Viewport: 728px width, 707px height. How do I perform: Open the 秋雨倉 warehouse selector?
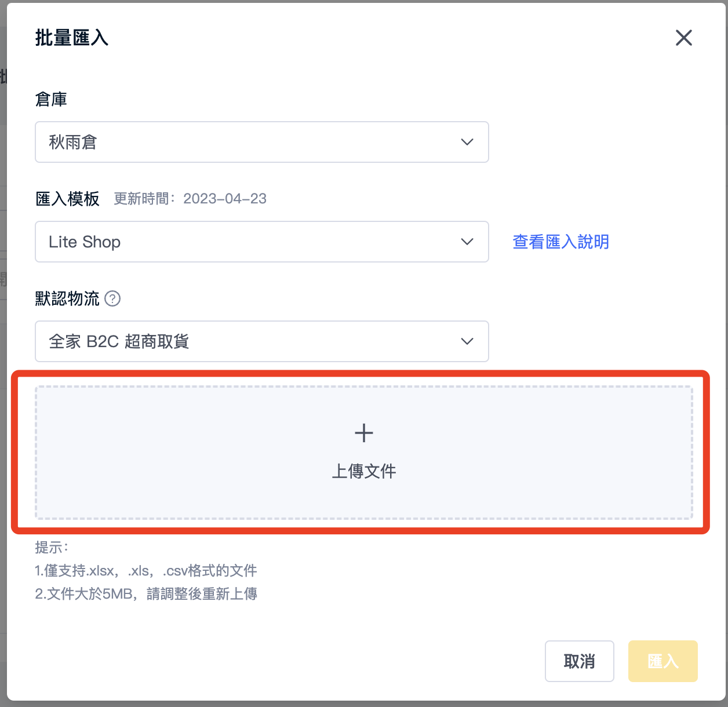pos(262,142)
